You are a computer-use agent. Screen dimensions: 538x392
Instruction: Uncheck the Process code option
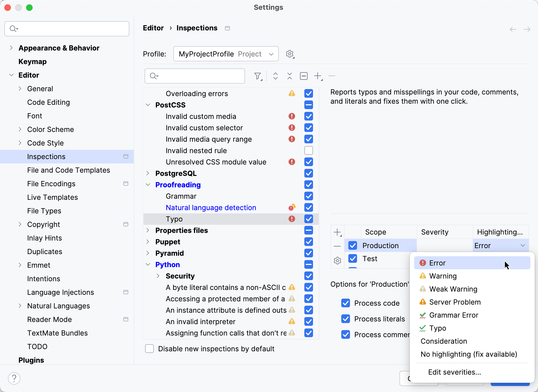346,303
